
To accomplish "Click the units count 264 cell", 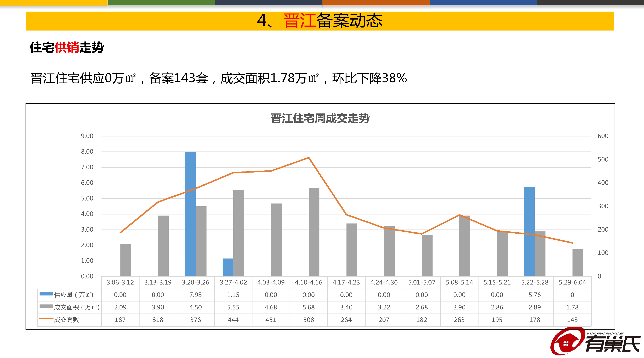I will [346, 320].
